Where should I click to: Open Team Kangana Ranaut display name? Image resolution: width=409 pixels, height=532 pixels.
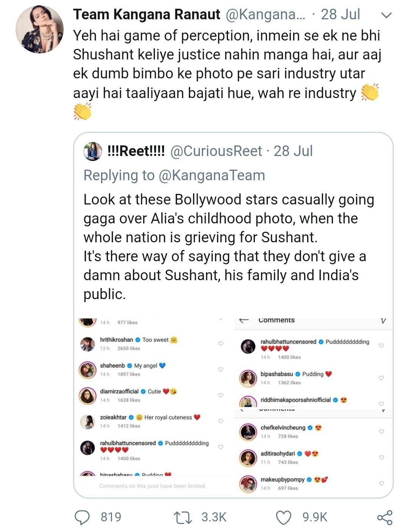click(x=147, y=15)
